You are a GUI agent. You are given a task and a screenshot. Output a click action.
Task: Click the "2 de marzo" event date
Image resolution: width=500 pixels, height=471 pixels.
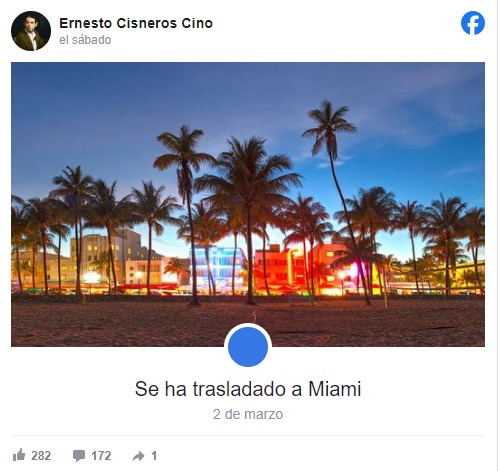point(248,414)
